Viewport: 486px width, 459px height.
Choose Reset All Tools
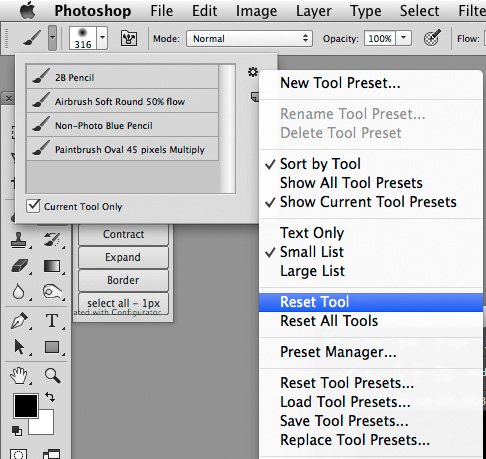371,321
